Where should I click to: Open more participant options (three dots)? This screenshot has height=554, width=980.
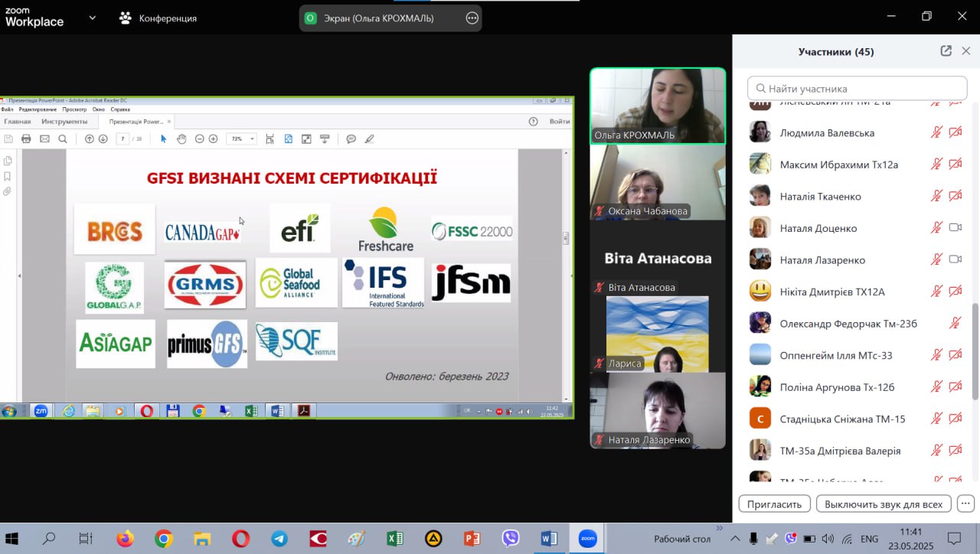click(965, 504)
